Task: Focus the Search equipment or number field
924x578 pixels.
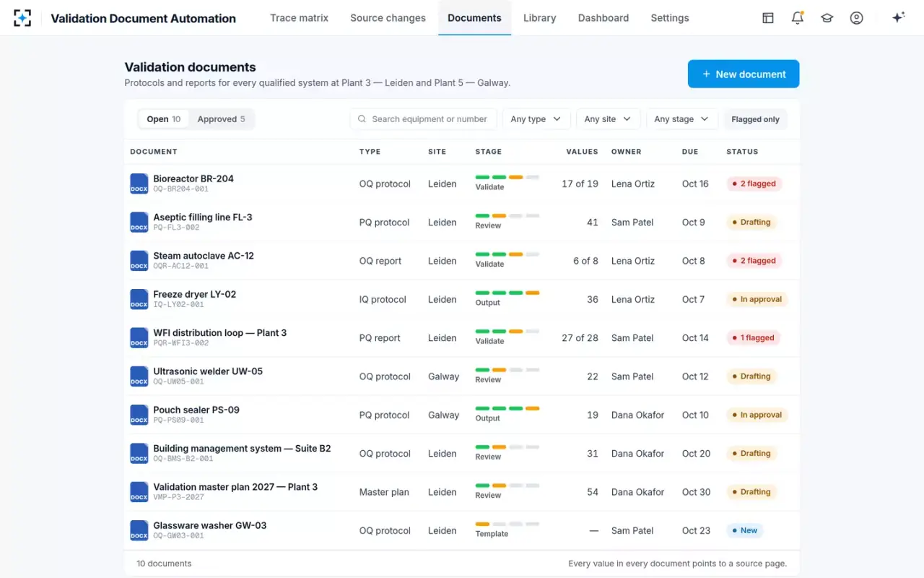Action: click(423, 119)
